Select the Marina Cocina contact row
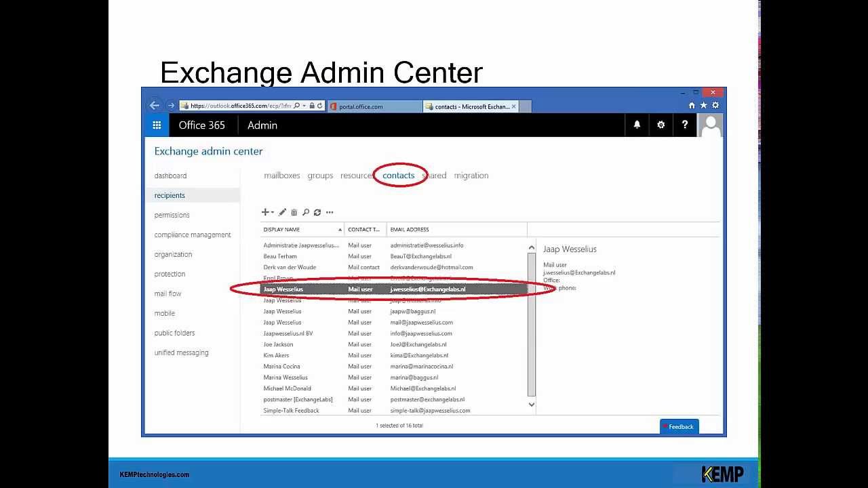868x488 pixels. point(393,366)
